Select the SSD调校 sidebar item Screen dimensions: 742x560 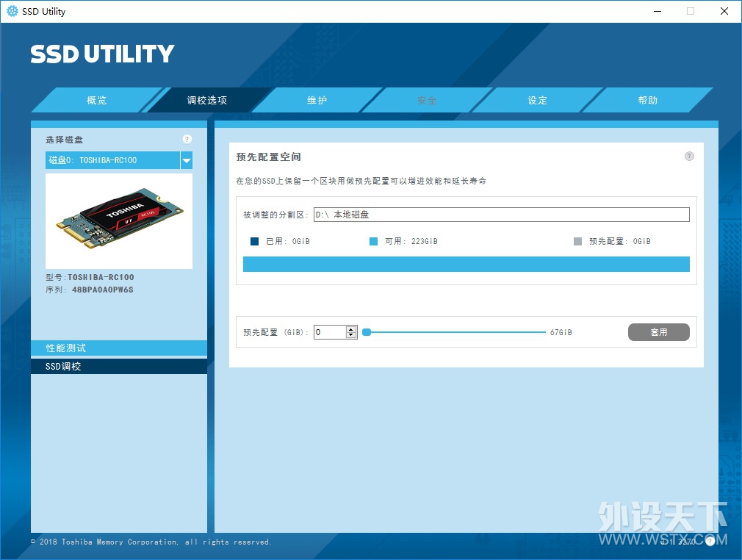pos(119,367)
